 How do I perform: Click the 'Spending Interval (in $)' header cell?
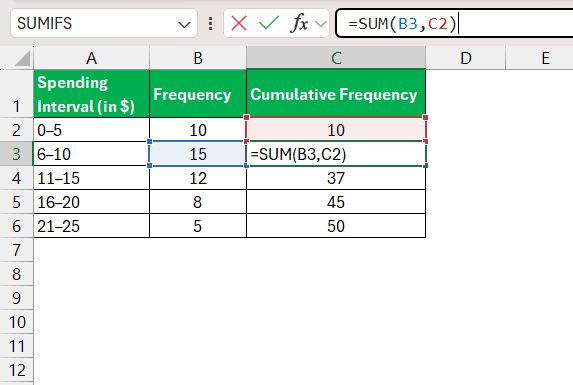(x=91, y=94)
